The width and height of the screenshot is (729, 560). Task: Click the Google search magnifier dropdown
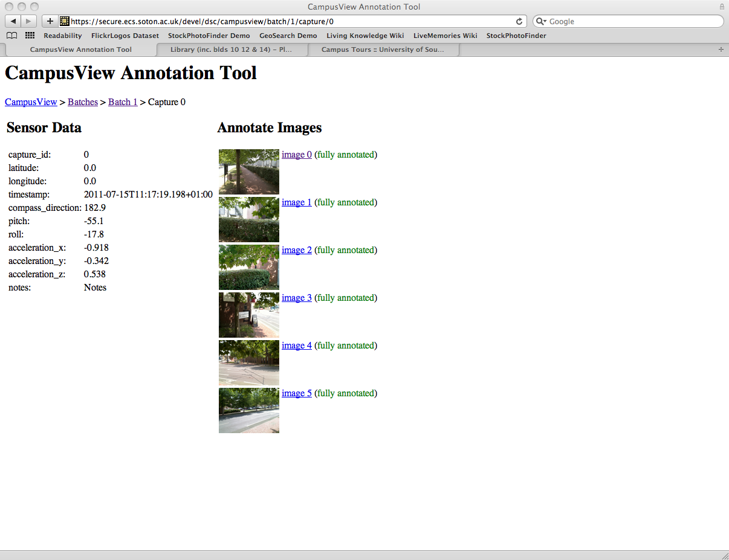[541, 21]
